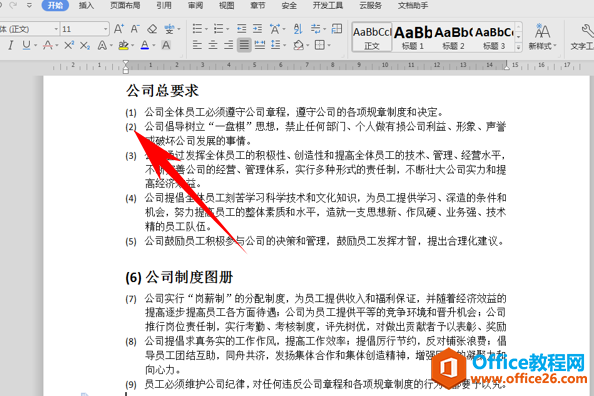Decrease paragraph indent
Viewport: 594px width, 396px height.
point(241,29)
